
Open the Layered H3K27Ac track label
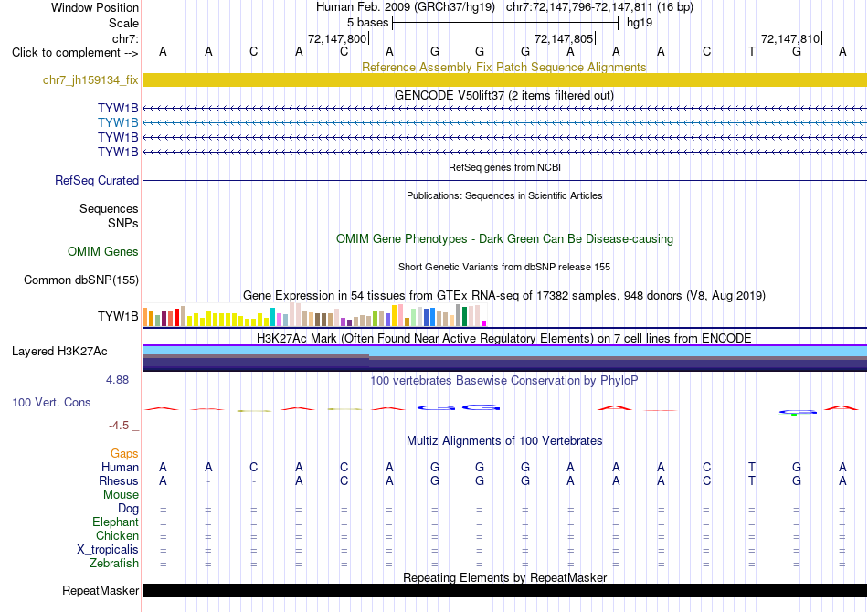coord(59,352)
